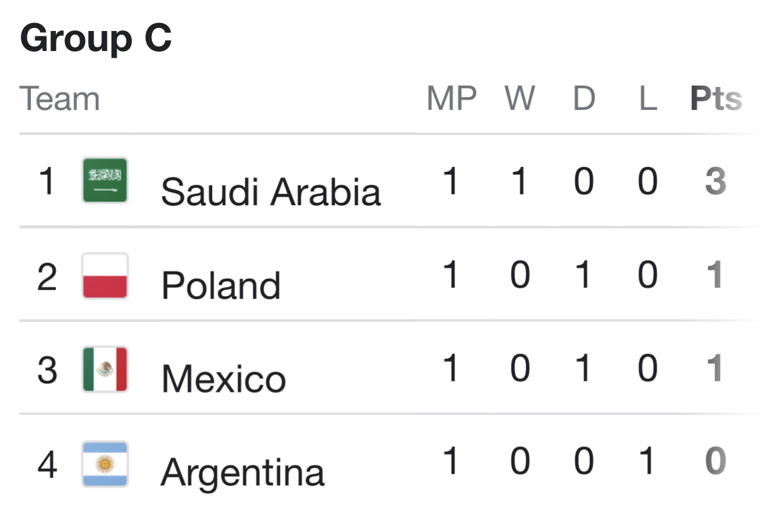
Task: Click the Saudi Arabia flag icon
Action: [x=105, y=180]
